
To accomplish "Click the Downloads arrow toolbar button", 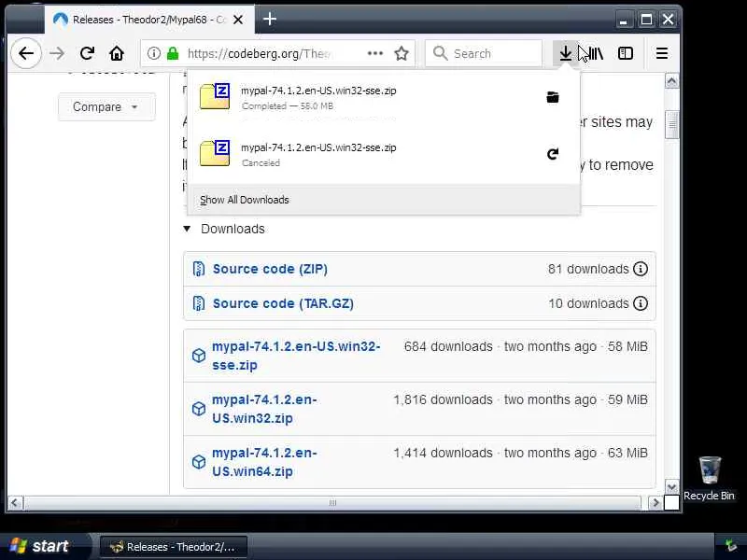I will [566, 53].
